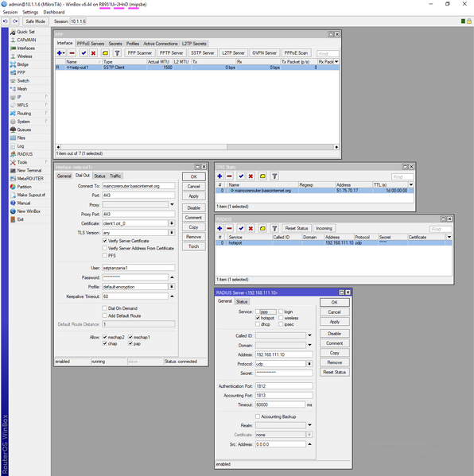Open Files in sidebar
The width and height of the screenshot is (474, 476).
pos(21,138)
